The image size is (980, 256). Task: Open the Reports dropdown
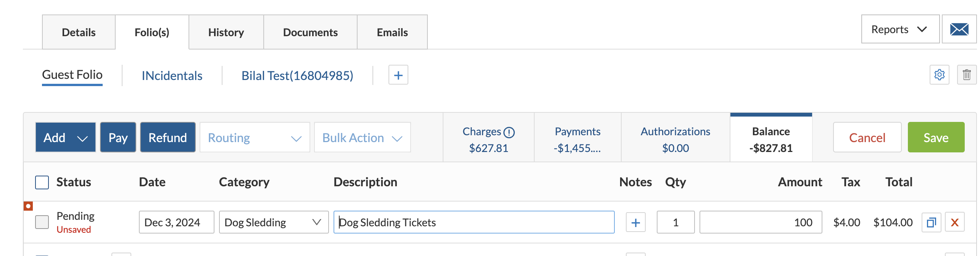tap(900, 29)
